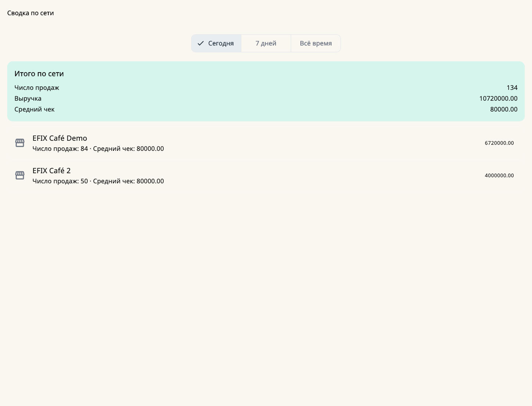Click the average check value in totals card
Image resolution: width=532 pixels, height=406 pixels.
(504, 109)
